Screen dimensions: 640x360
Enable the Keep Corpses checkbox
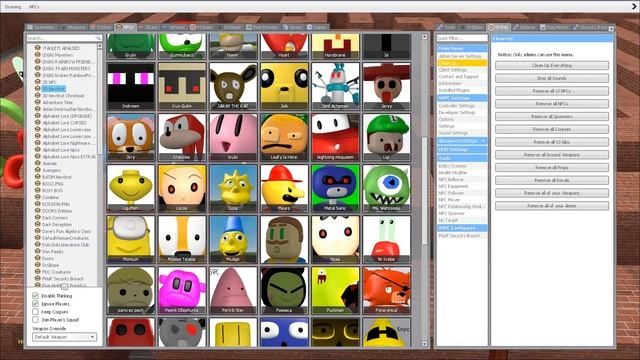(35, 312)
